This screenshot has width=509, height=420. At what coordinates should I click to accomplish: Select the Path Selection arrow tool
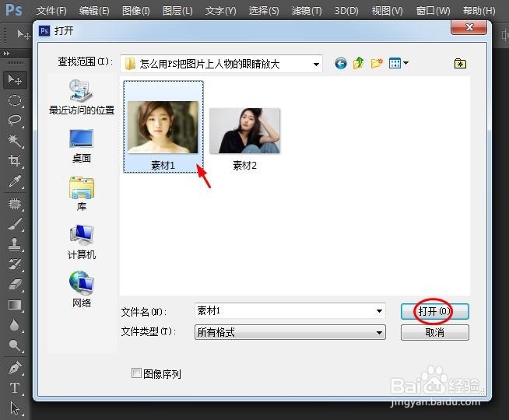[x=15, y=408]
